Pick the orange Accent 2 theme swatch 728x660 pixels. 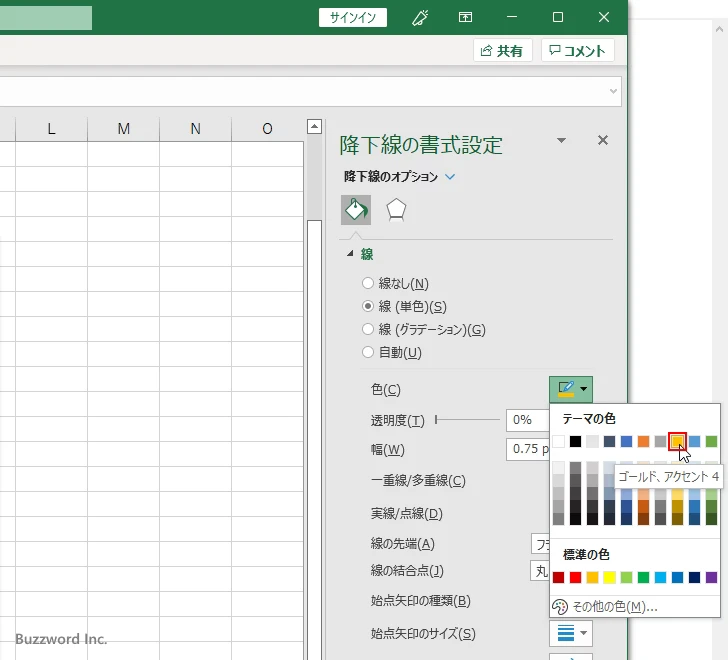[644, 441]
